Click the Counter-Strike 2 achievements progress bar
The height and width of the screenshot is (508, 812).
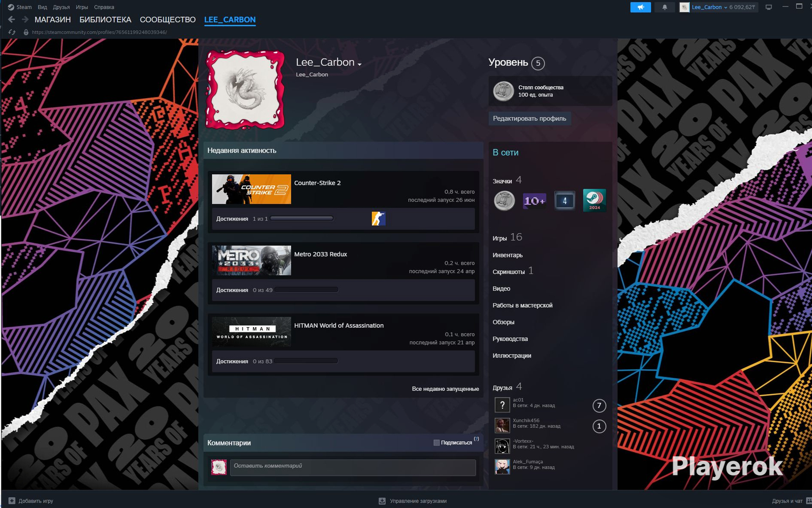[x=302, y=218]
